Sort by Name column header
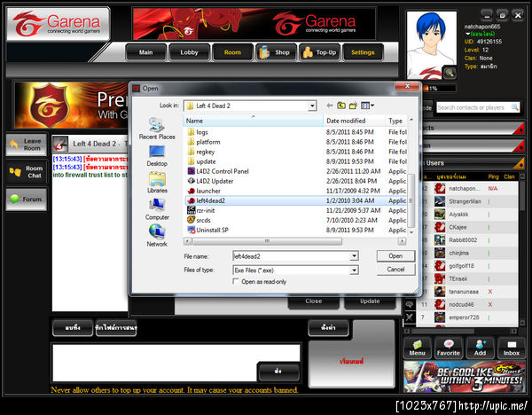 click(253, 121)
